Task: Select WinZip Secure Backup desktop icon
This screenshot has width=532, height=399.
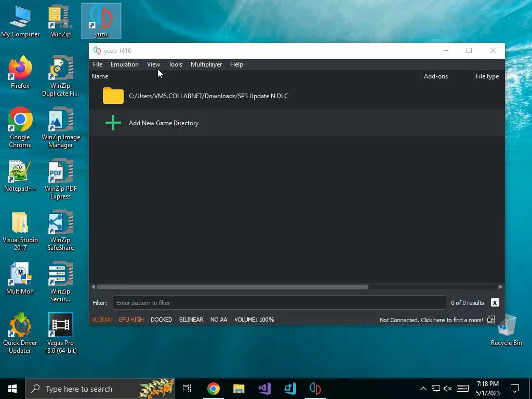Action: coord(60,282)
